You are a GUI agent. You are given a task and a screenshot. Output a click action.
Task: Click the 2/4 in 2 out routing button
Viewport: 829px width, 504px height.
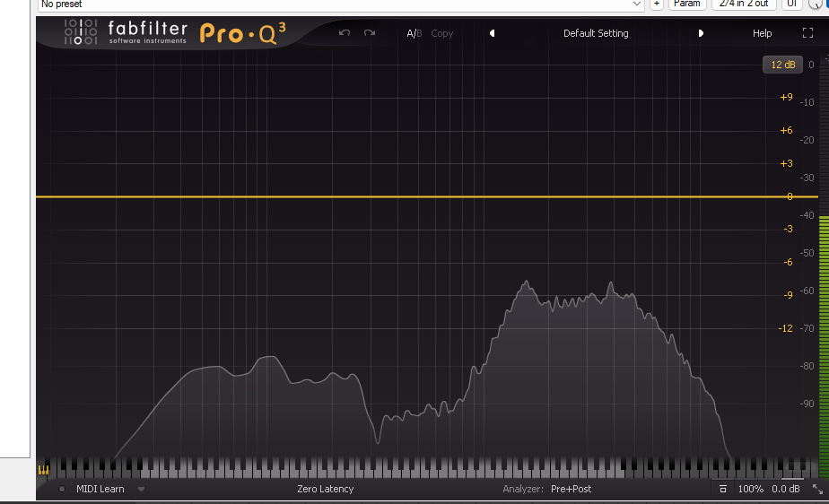coord(744,4)
